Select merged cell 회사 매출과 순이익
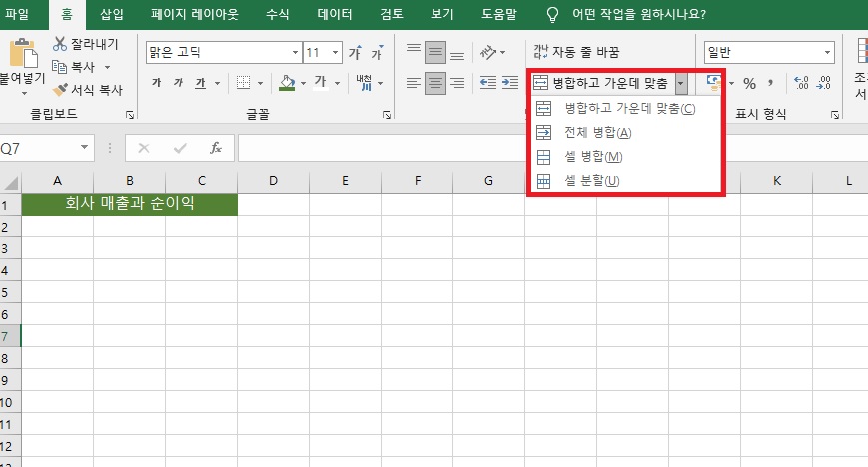The height and width of the screenshot is (467, 868). click(x=130, y=204)
